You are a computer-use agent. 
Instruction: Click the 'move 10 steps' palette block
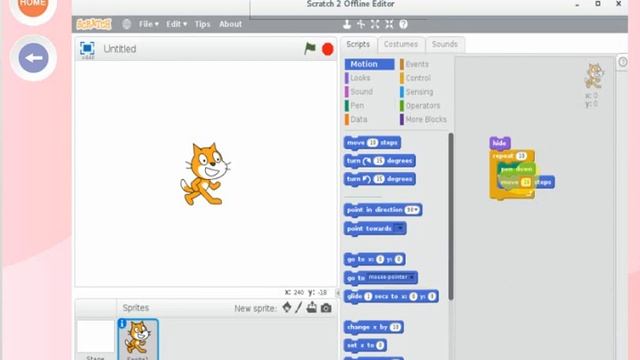372,142
